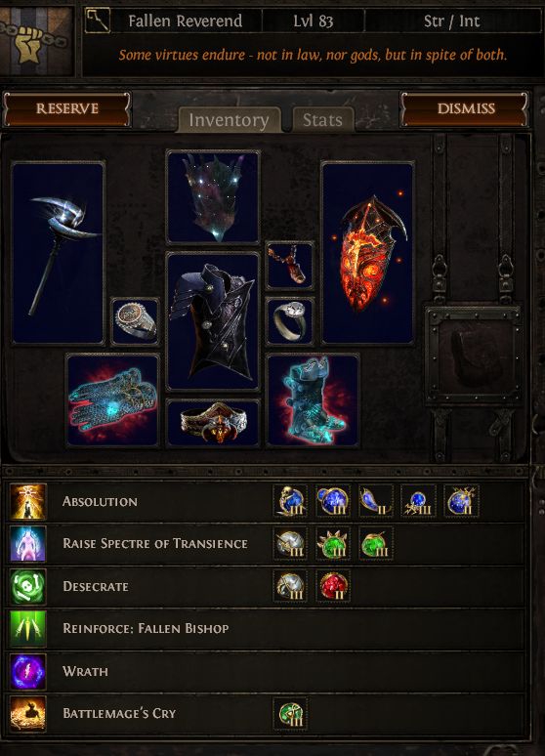Click the last support gem in Absolution row
Image resolution: width=545 pixels, height=756 pixels.
click(461, 501)
